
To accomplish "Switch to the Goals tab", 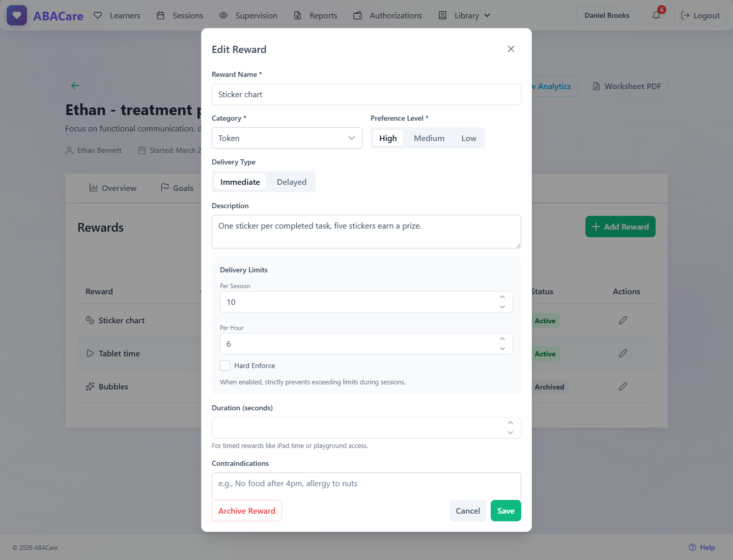I will click(x=177, y=188).
